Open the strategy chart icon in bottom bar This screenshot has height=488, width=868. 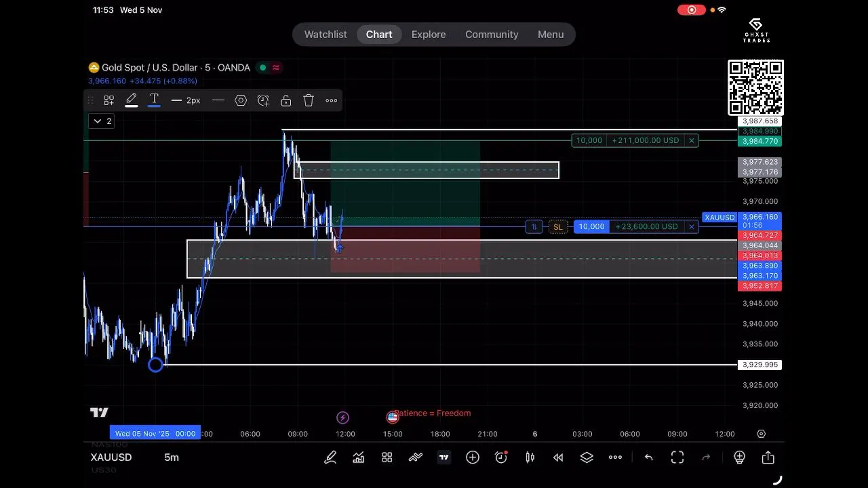pyautogui.click(x=359, y=457)
